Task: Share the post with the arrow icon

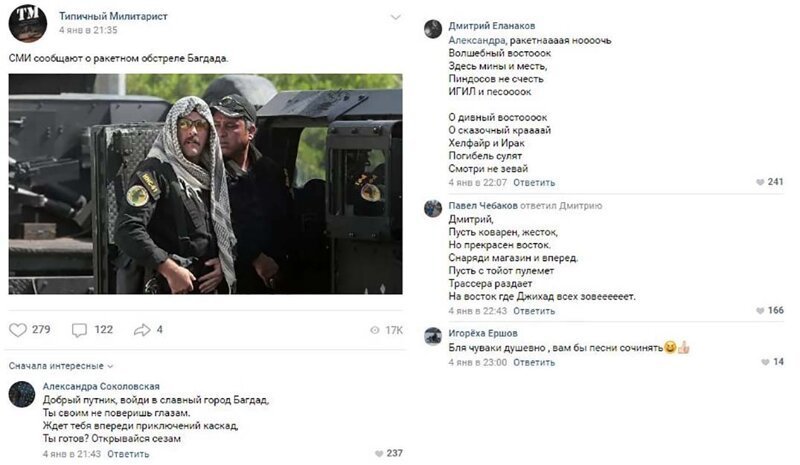Action: click(x=142, y=330)
